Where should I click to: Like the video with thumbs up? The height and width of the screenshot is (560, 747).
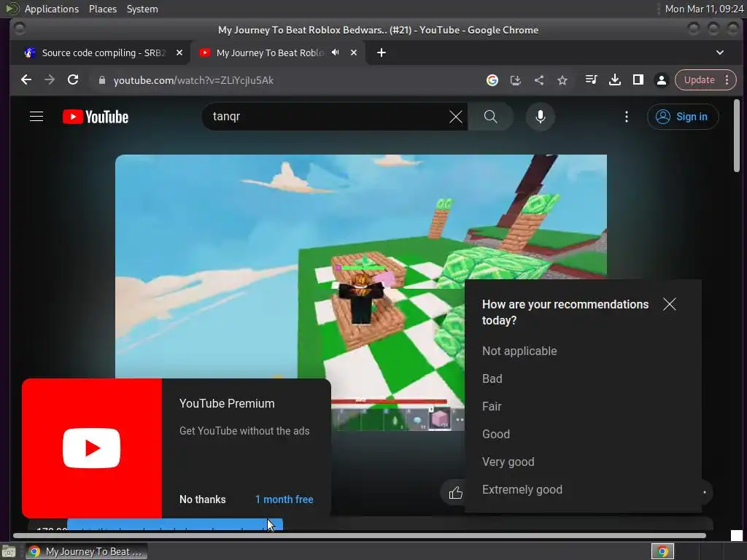[455, 493]
